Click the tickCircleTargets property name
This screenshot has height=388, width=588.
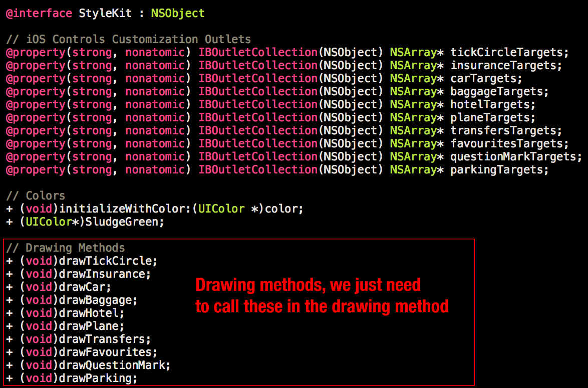pyautogui.click(x=507, y=53)
